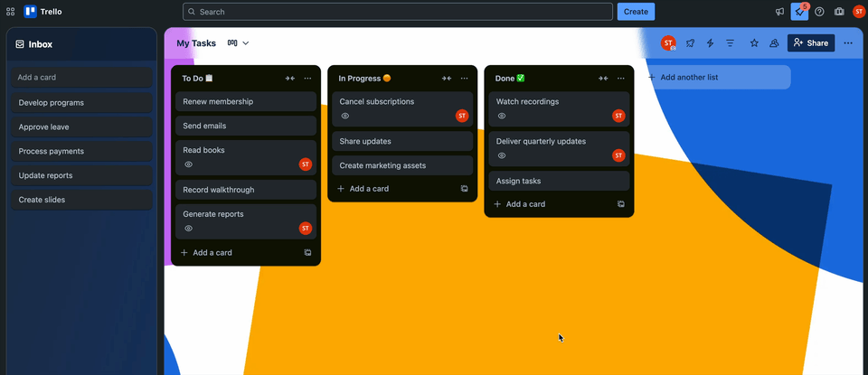Open Create slides inbox card
The height and width of the screenshot is (375, 868).
81,200
